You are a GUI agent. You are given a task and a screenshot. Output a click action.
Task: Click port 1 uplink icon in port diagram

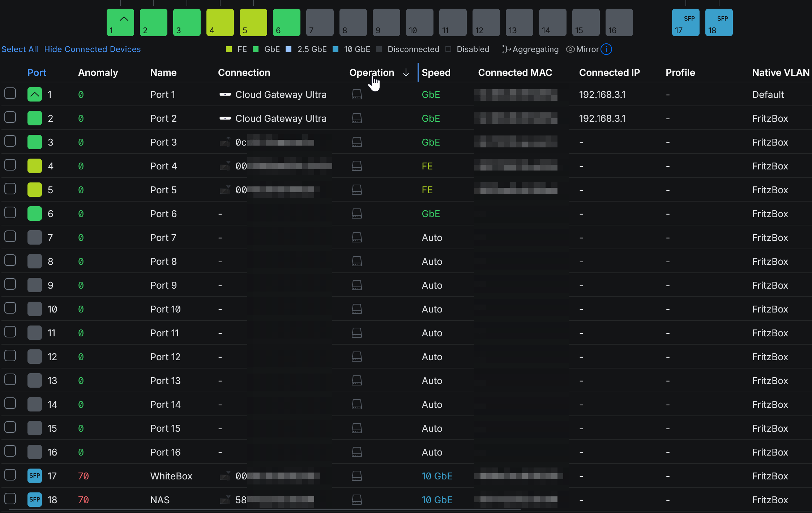tap(124, 20)
